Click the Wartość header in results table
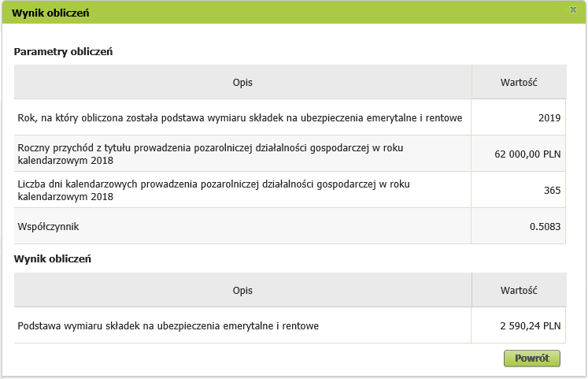Image resolution: width=588 pixels, height=379 pixels. point(519,290)
